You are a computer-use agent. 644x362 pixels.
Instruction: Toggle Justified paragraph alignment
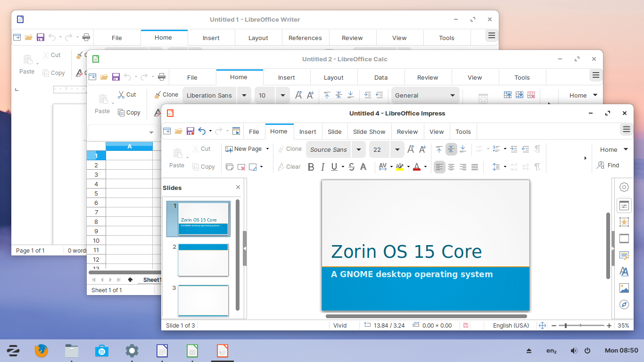[x=475, y=167]
